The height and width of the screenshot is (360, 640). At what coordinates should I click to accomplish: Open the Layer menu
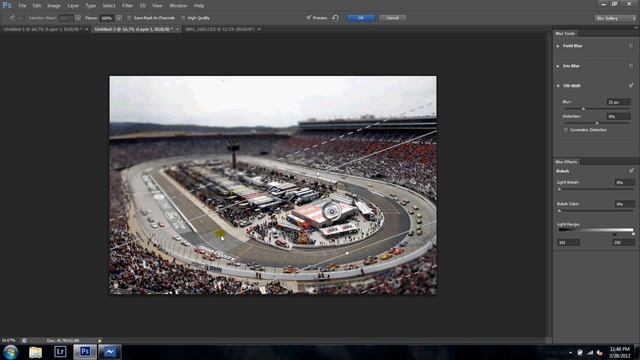coord(73,6)
